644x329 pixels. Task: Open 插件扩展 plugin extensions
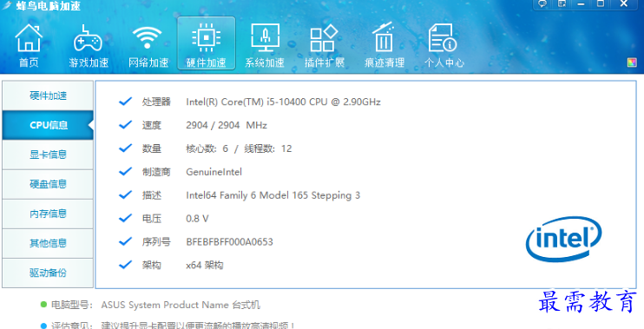coord(324,45)
